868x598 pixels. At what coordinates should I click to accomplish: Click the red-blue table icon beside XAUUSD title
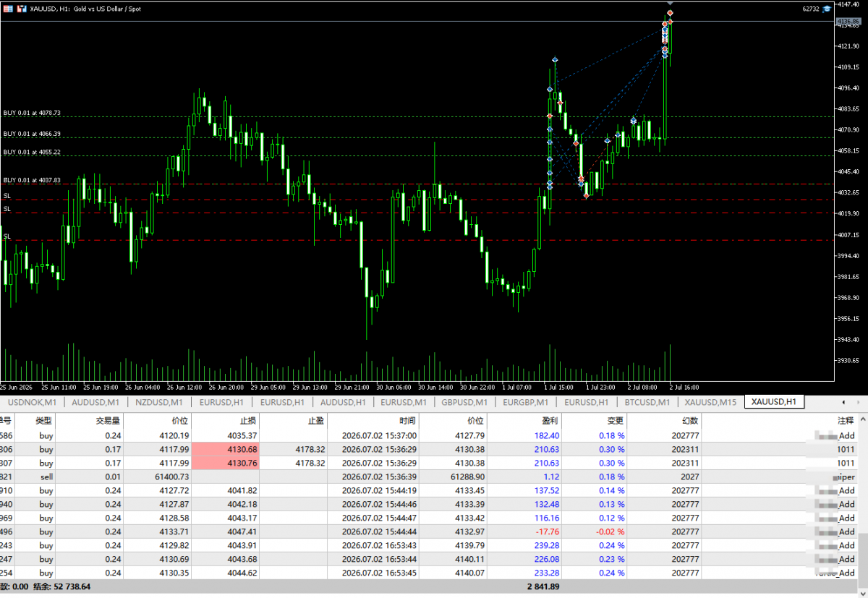click(8, 9)
